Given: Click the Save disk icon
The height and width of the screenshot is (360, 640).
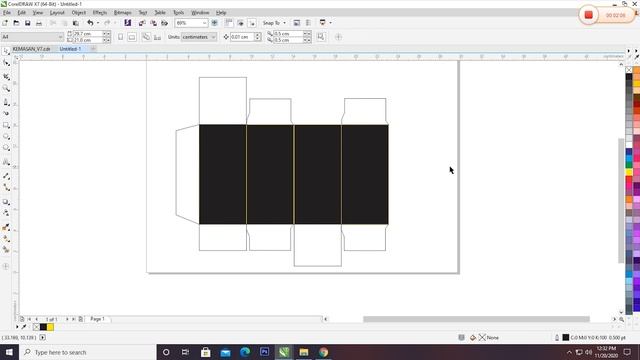Looking at the screenshot, I should [27, 23].
